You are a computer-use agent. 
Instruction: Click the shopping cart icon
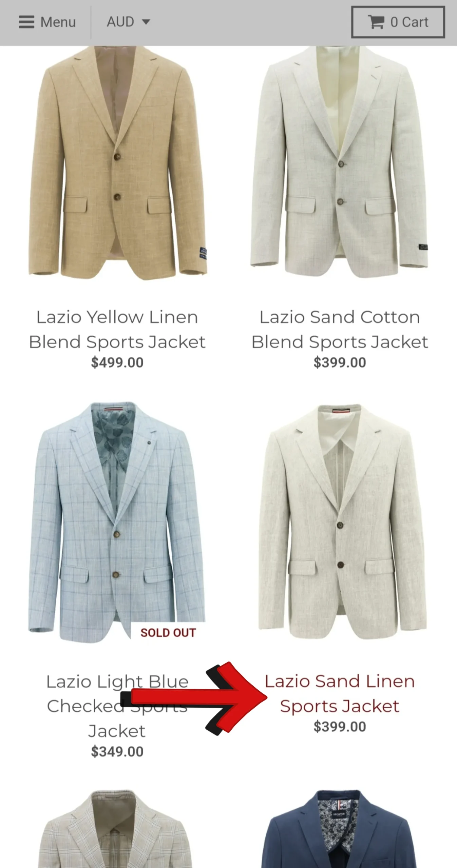point(376,22)
